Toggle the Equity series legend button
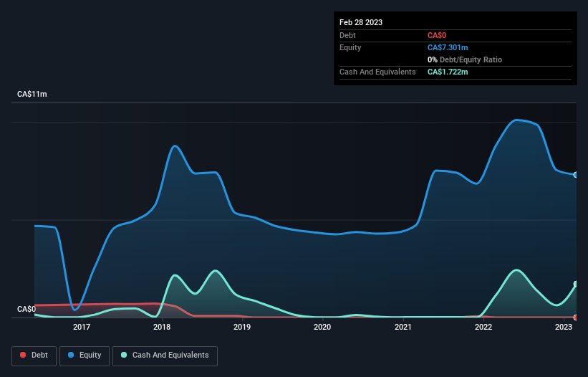Image resolution: width=588 pixels, height=377 pixels. click(85, 355)
